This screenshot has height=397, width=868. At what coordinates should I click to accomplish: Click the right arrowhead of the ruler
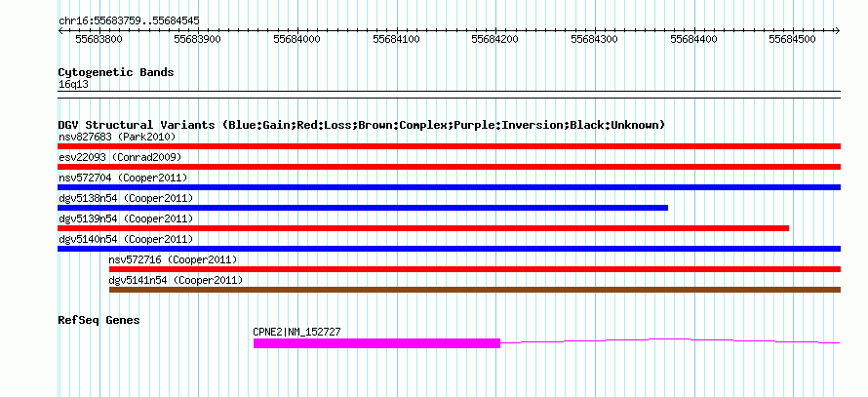[x=838, y=30]
